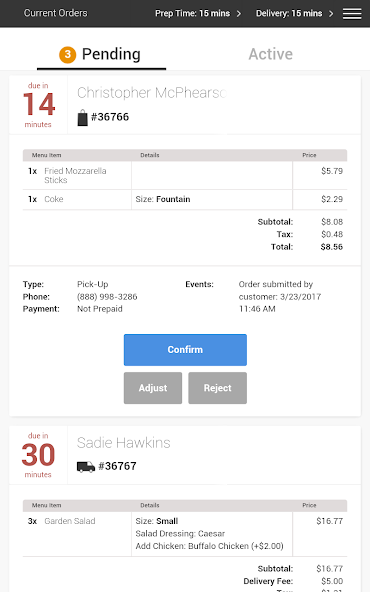Reject order #36766
This screenshot has height=592, width=370.
pos(217,388)
